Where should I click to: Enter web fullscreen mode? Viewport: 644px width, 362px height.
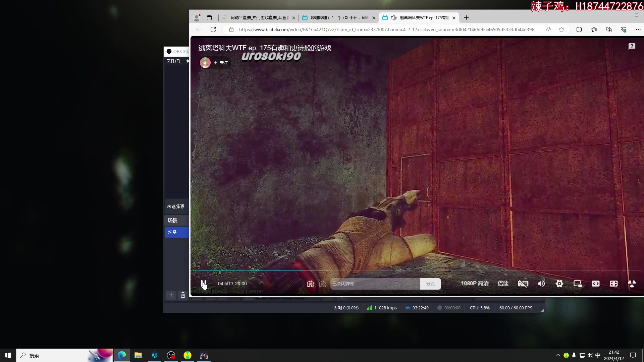[x=614, y=284]
